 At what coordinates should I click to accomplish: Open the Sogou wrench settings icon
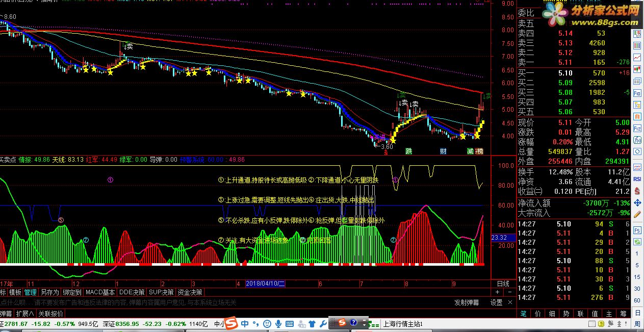click(x=323, y=324)
